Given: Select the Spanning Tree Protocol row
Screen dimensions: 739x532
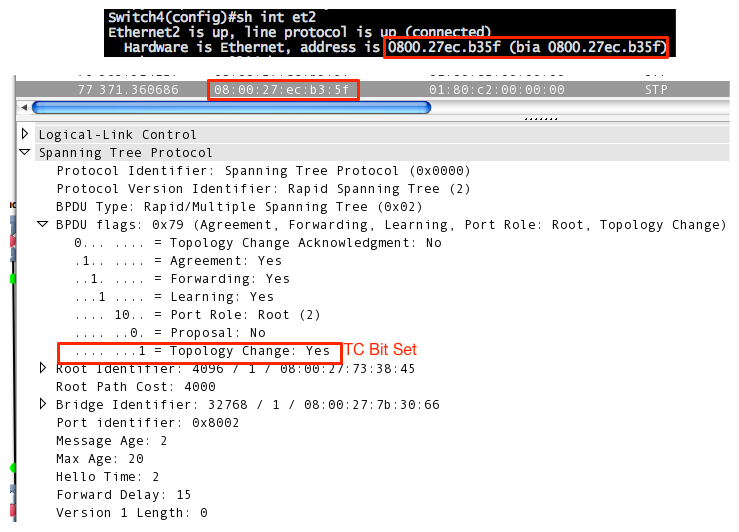Looking at the screenshot, I should [382, 153].
